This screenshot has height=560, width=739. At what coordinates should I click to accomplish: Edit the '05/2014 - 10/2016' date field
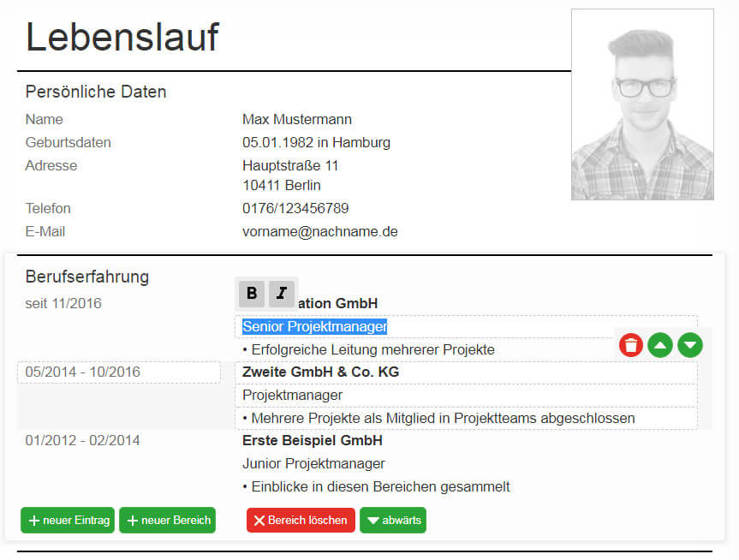[x=118, y=372]
